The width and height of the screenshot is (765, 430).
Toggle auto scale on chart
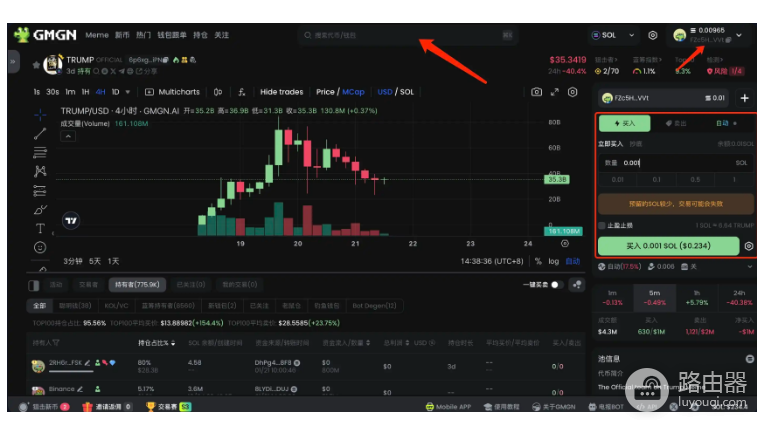(x=573, y=261)
